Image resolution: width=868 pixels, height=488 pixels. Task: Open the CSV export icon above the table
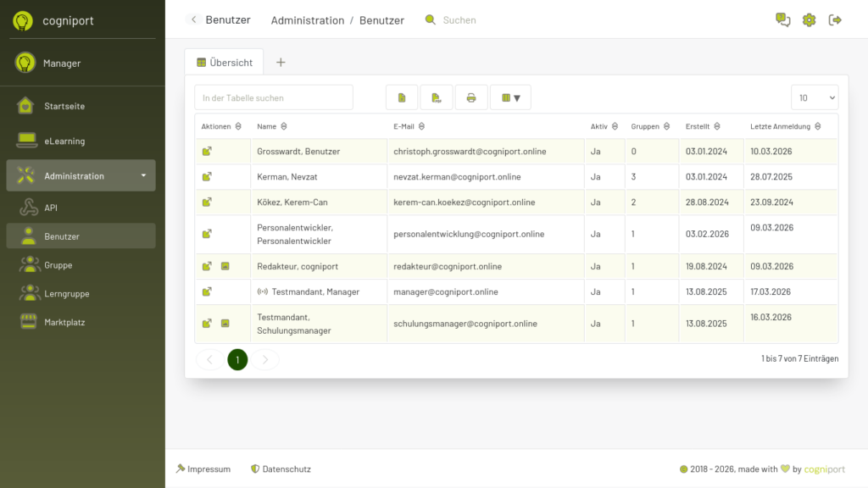[402, 97]
